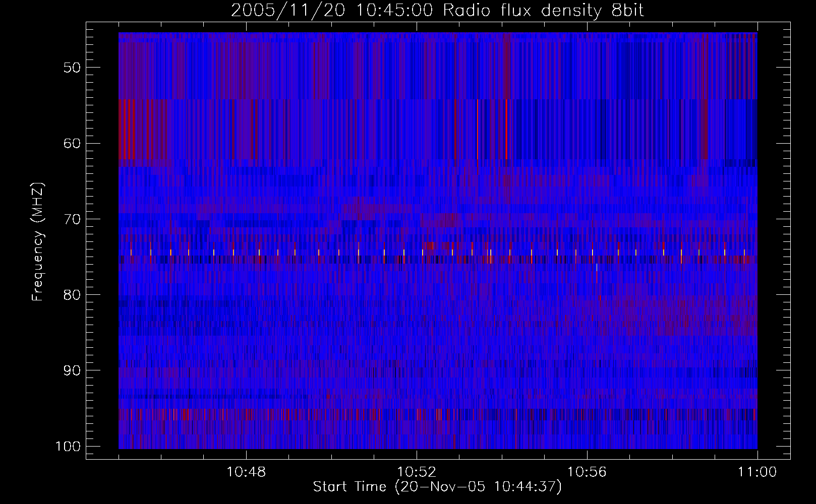Click the 10:48 time tick label

[246, 472]
